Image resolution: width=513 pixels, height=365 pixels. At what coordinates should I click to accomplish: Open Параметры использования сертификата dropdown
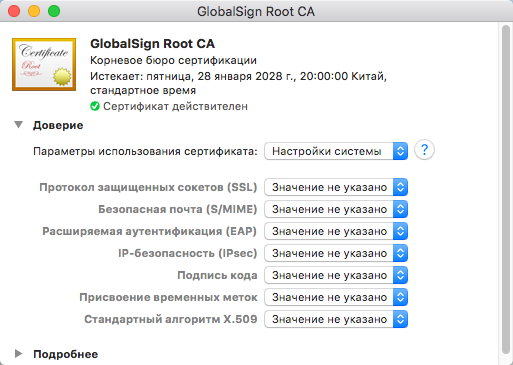point(336,151)
